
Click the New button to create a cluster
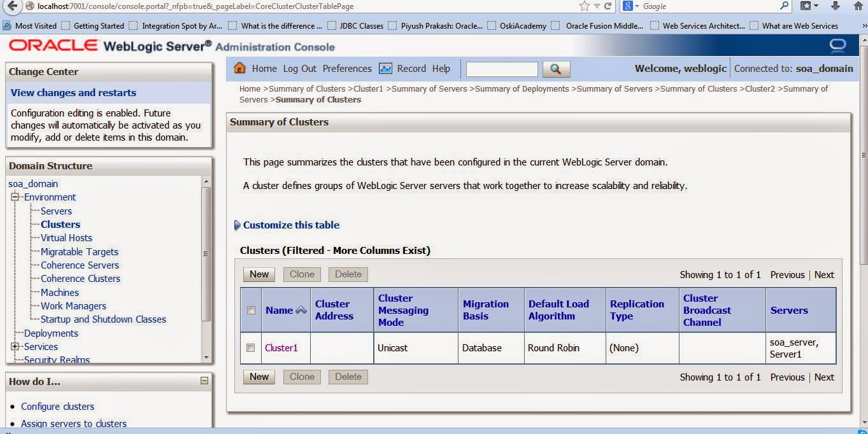(259, 274)
